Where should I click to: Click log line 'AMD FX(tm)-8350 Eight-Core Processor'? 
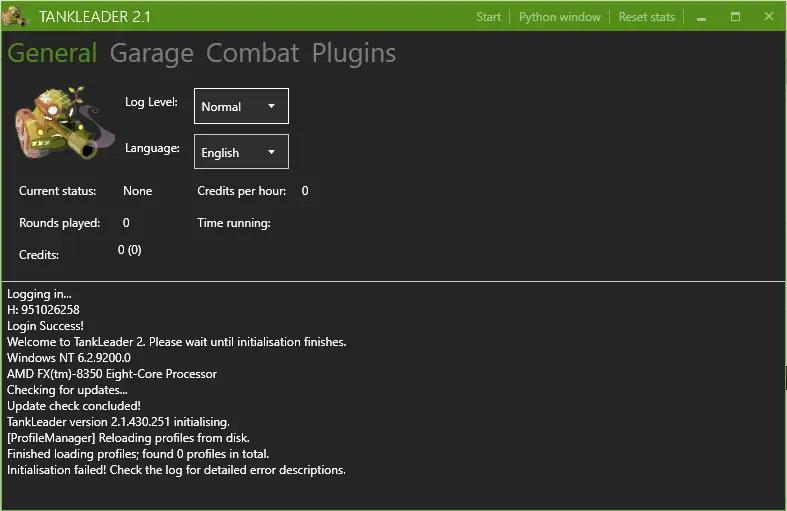112,374
